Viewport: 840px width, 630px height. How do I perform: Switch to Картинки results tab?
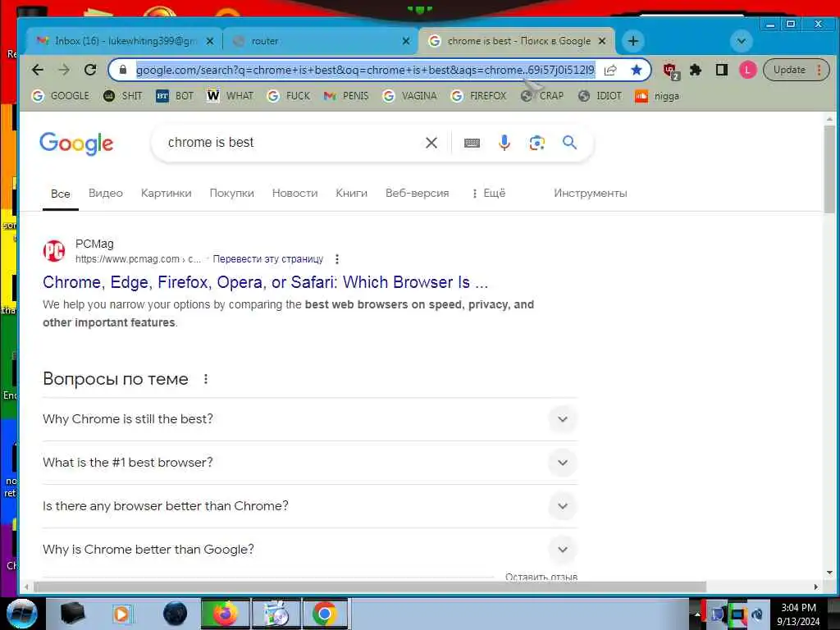(166, 194)
